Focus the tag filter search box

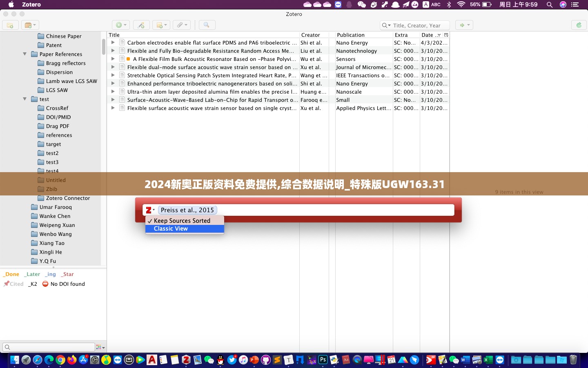coord(49,347)
